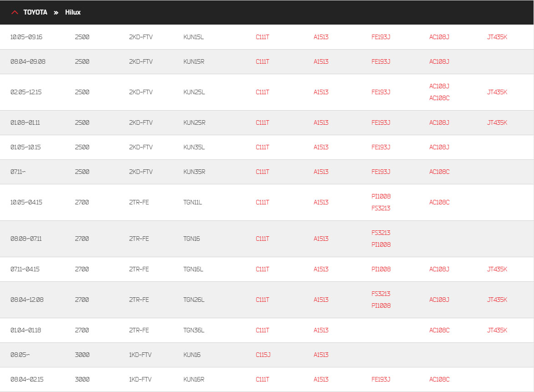Screen dimensions: 534x392
Task: Open FE193J link in KUN16R row
Action: (381, 379)
